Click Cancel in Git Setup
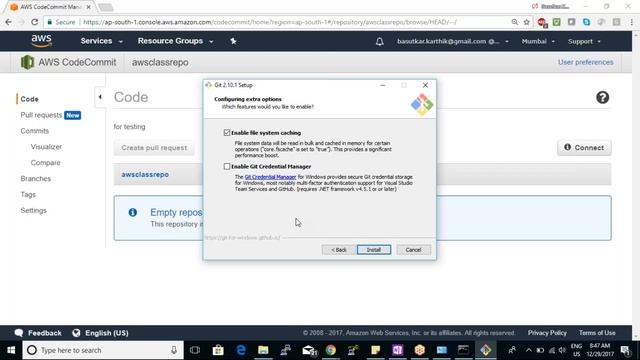640x360 pixels. [413, 250]
